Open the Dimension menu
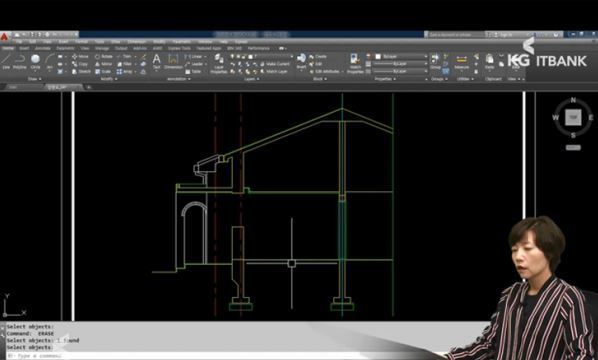The height and width of the screenshot is (360, 598). coord(136,42)
